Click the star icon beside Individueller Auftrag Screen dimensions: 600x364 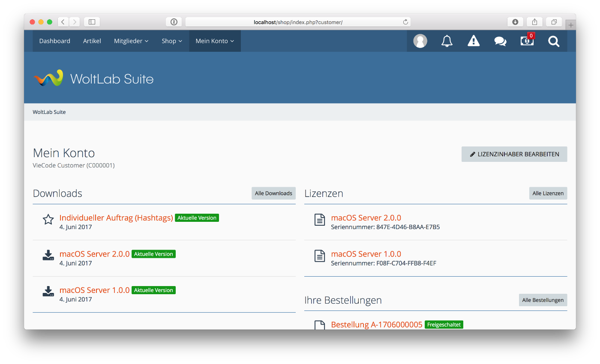pos(48,220)
